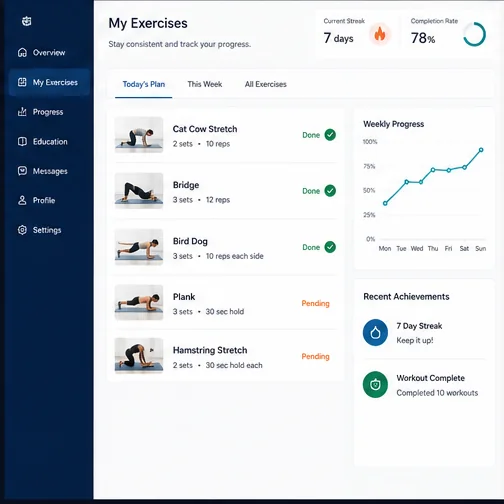Click the Done label for Cat Cow Stretch
Screen dimensions: 504x504
(x=311, y=135)
